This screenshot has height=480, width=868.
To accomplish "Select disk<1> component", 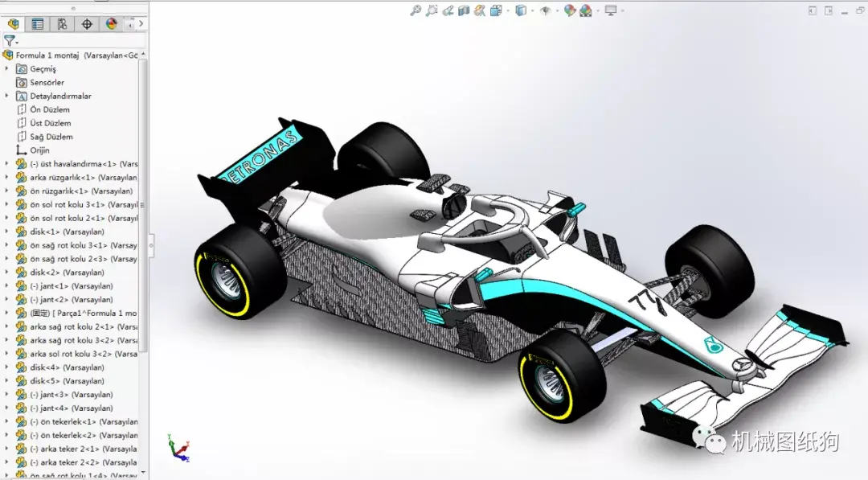I will click(x=59, y=232).
